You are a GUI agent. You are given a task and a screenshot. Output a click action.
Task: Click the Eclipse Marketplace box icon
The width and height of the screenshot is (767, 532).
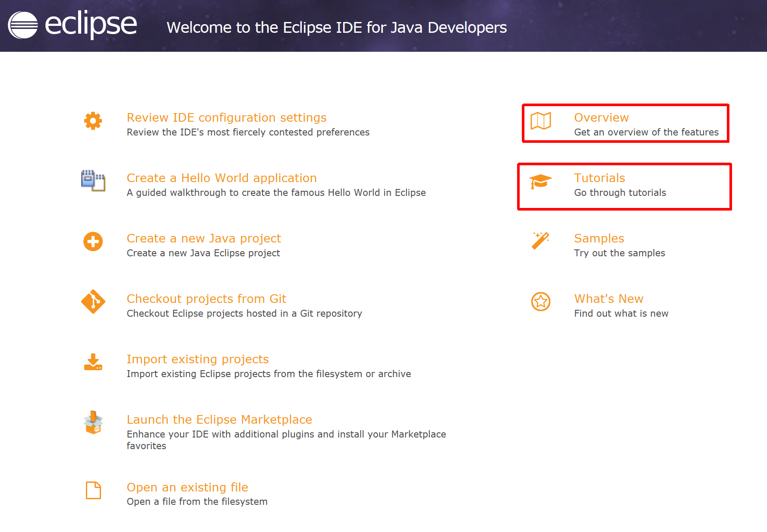[93, 422]
